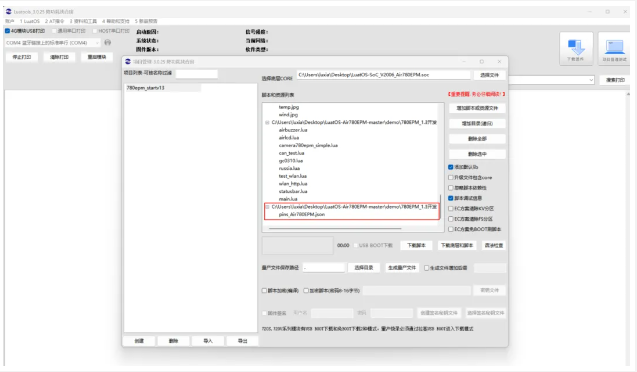Screen dimensions: 637x372
Task: Collapse the folder node above pins_Air780EPM.json
Action: (267, 207)
